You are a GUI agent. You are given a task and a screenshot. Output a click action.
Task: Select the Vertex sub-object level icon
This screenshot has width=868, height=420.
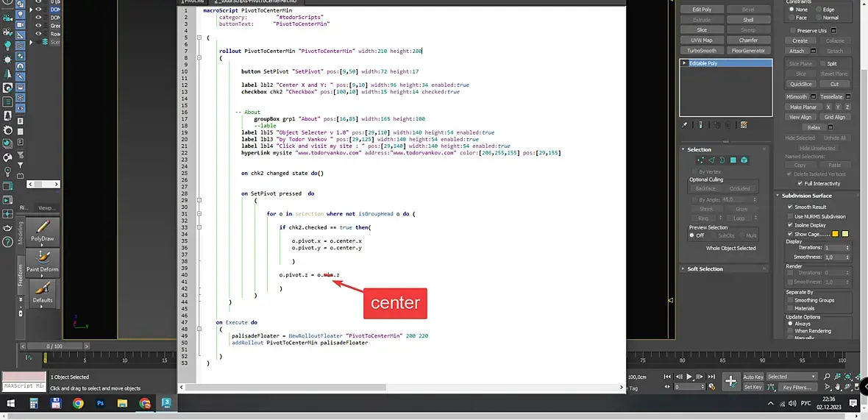[x=701, y=160]
